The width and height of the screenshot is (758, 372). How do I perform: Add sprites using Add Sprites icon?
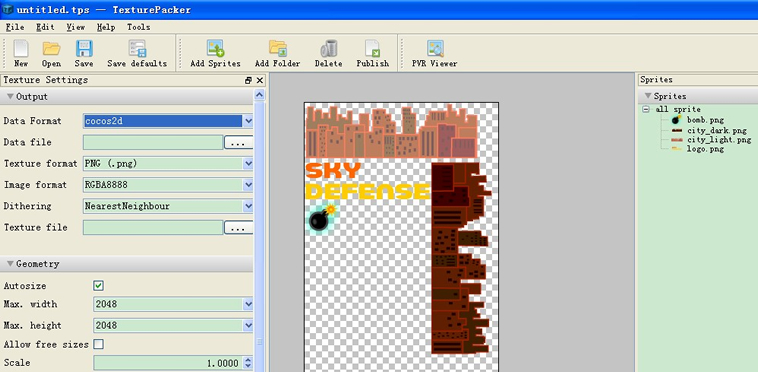(215, 48)
